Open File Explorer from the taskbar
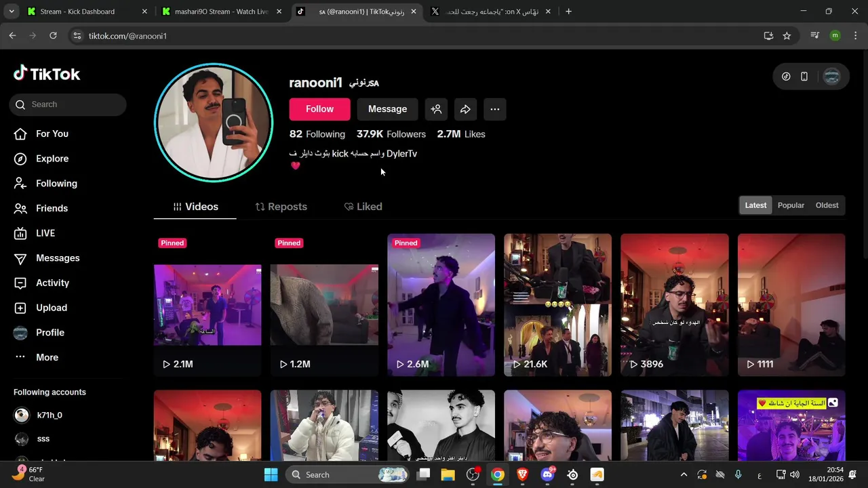This screenshot has width=868, height=488. 448,474
